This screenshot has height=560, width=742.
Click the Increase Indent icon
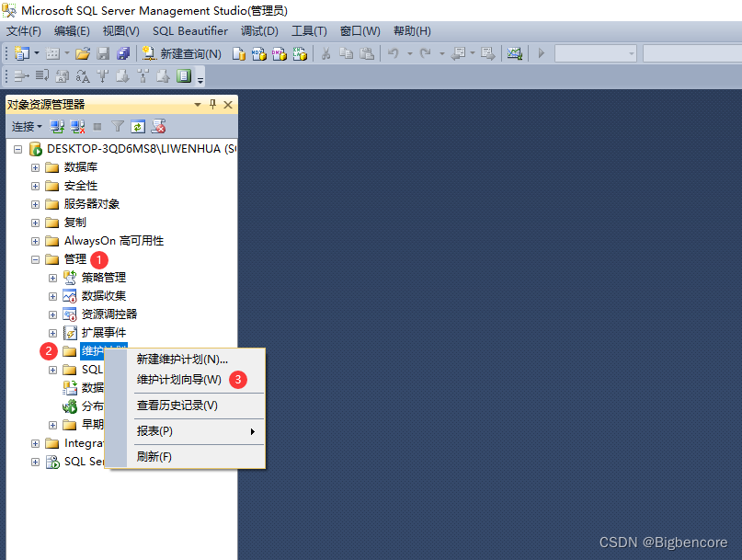pos(22,75)
